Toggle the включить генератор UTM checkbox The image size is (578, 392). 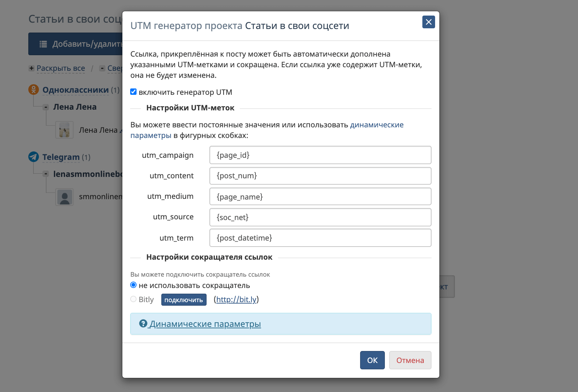(x=133, y=92)
